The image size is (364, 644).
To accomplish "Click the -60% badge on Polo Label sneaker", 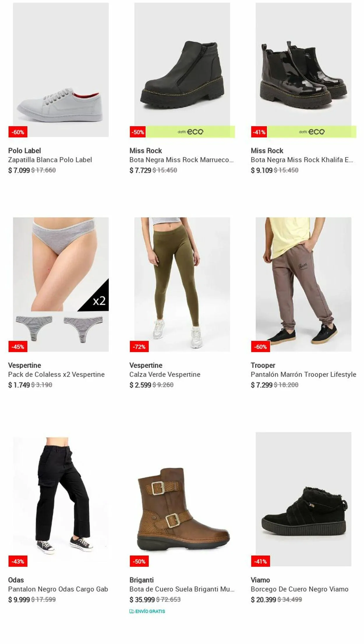I will tap(18, 132).
